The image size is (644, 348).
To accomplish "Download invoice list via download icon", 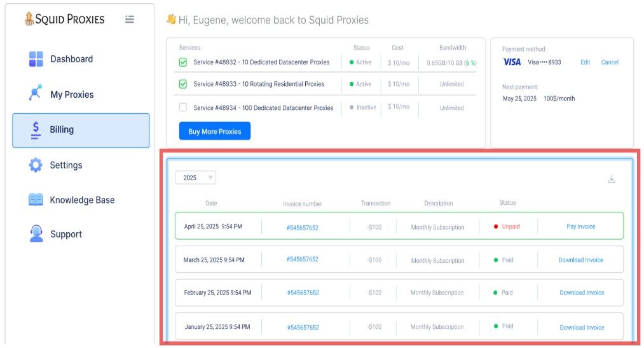I will pyautogui.click(x=612, y=179).
